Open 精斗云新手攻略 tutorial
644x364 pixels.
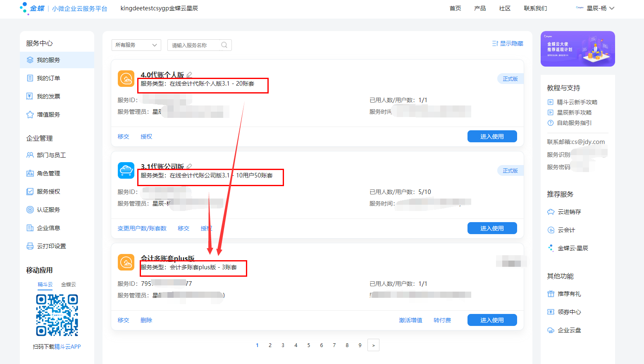tap(577, 102)
